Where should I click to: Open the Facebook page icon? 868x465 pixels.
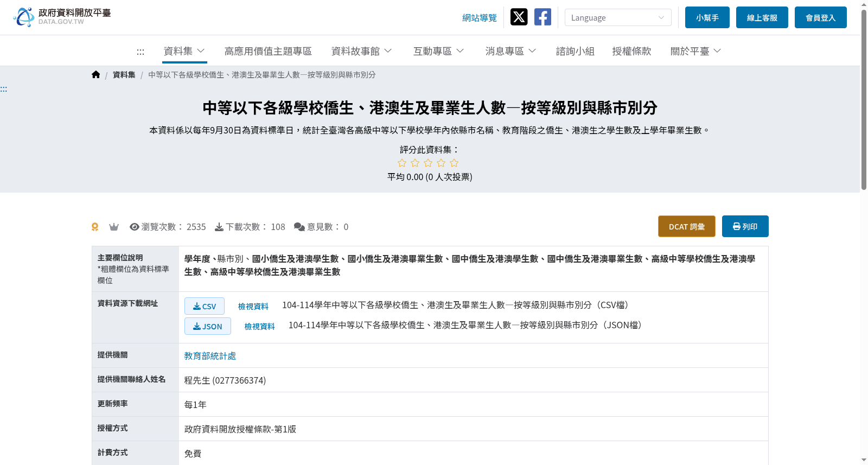(x=542, y=17)
